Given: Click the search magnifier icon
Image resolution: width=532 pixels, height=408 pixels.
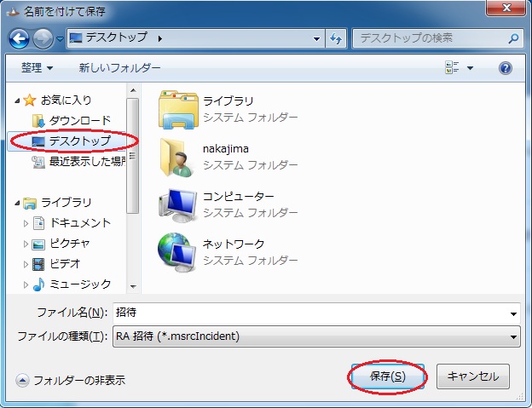Looking at the screenshot, I should click(512, 38).
